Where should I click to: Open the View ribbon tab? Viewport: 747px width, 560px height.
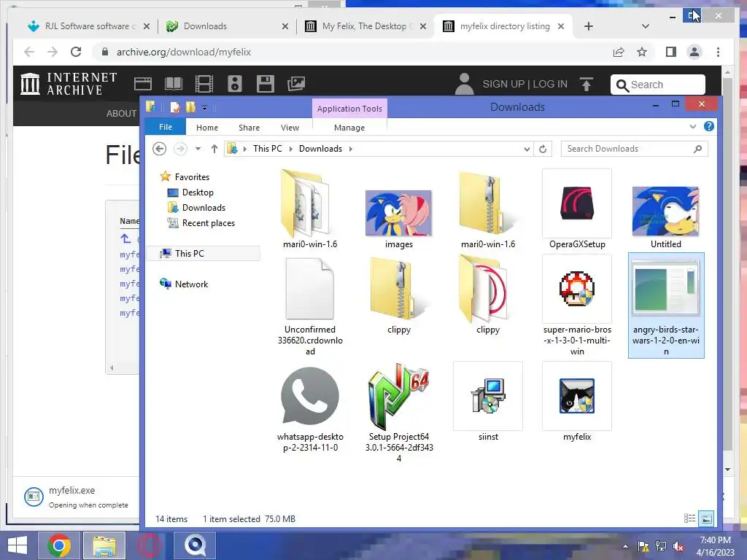tap(290, 128)
